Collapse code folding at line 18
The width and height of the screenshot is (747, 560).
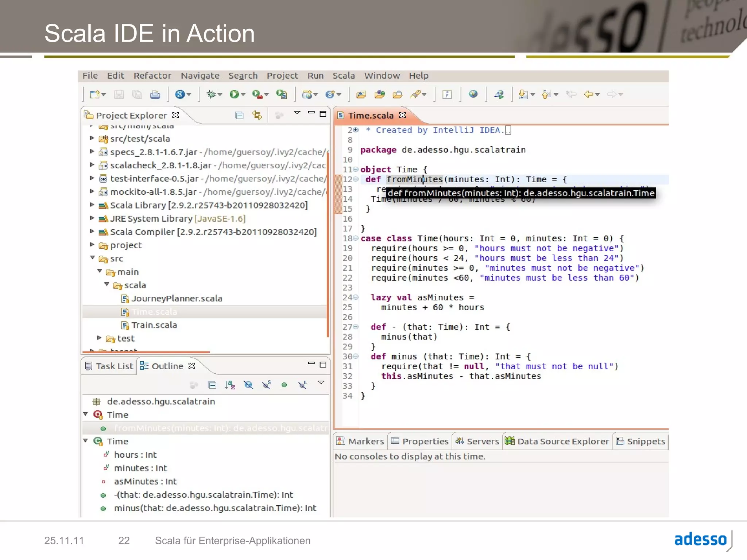pos(356,238)
